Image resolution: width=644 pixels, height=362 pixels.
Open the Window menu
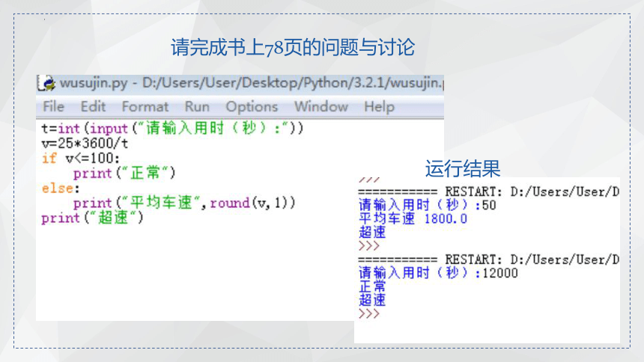coord(321,107)
